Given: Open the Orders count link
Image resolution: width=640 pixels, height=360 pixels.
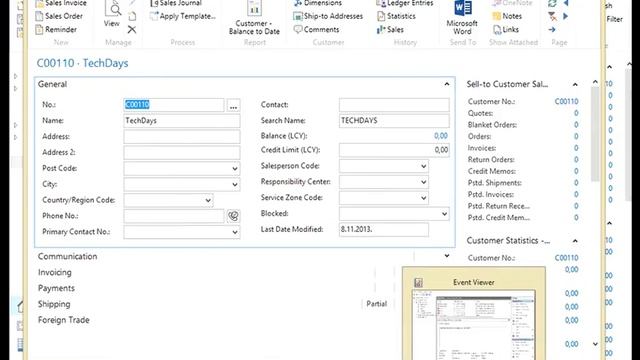Looking at the screenshot, I should pos(576,136).
